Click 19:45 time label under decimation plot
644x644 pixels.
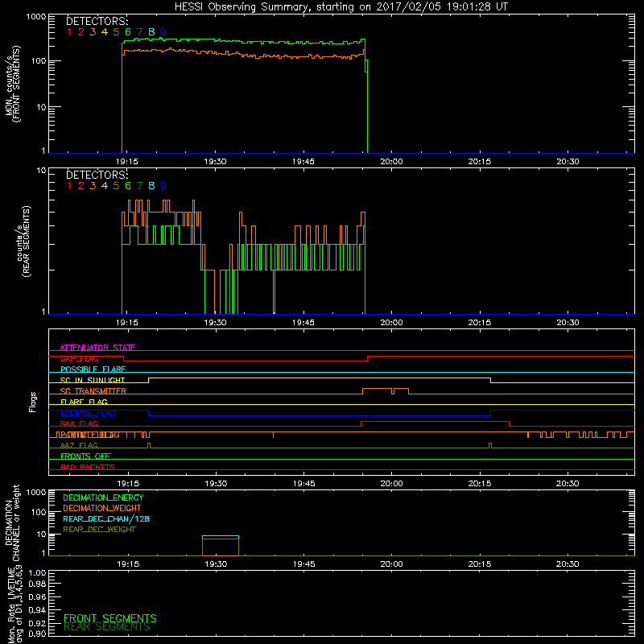point(304,564)
